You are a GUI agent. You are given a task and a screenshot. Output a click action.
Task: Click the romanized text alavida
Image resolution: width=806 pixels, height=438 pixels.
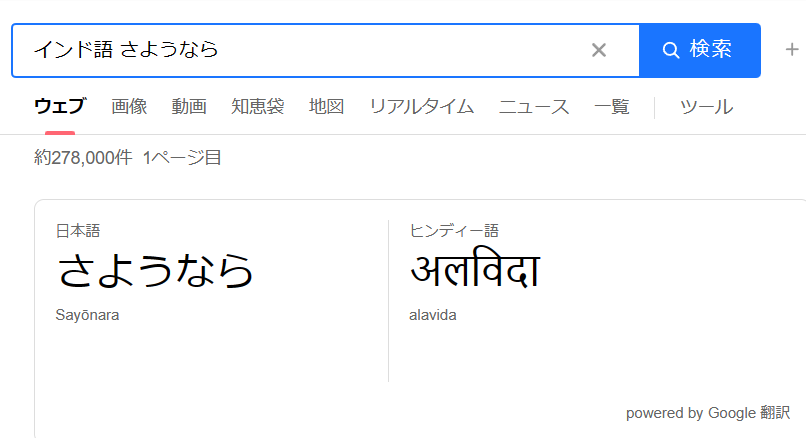click(433, 315)
